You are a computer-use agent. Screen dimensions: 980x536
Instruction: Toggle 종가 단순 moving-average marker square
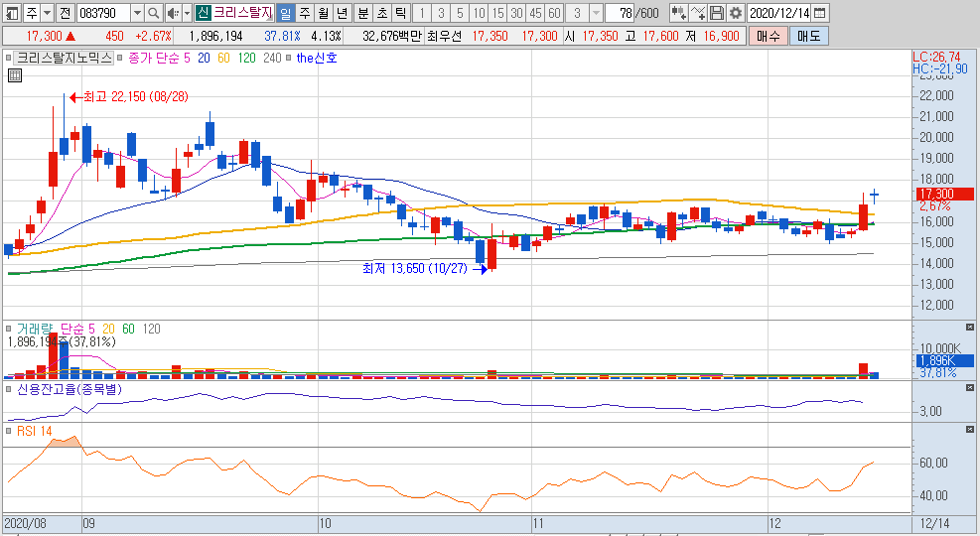click(121, 59)
